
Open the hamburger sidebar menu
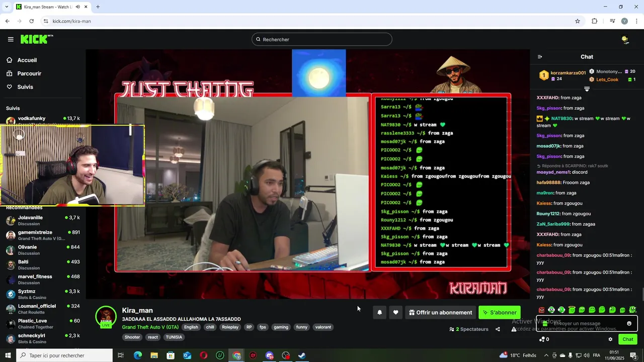pyautogui.click(x=11, y=39)
